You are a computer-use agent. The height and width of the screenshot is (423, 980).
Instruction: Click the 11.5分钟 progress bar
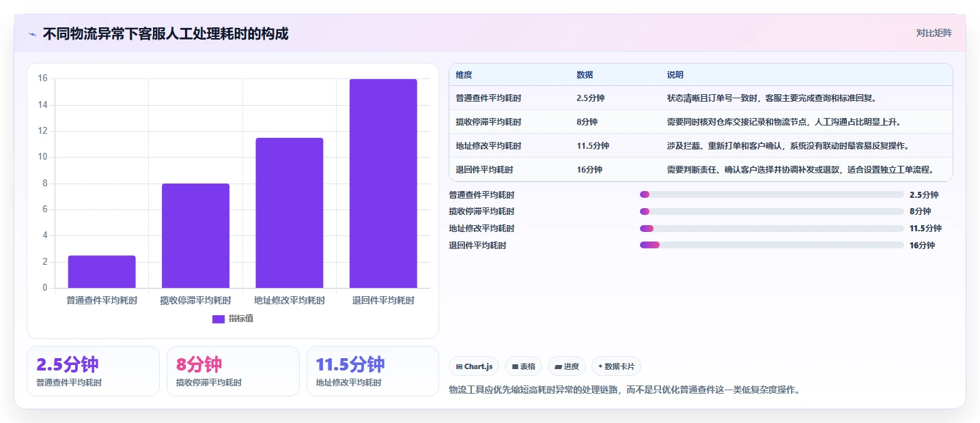pos(772,228)
